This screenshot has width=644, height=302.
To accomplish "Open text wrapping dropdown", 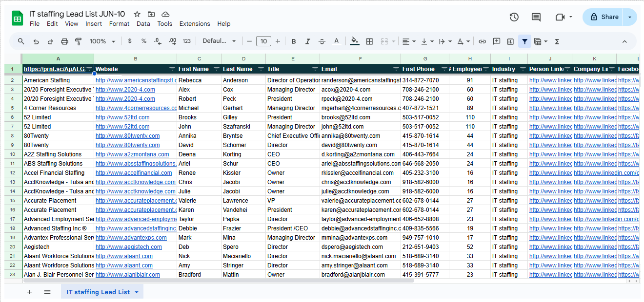I will (x=445, y=41).
